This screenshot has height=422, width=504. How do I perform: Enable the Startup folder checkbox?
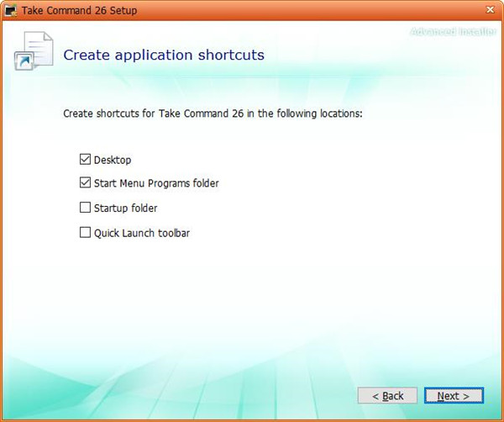[x=85, y=208]
